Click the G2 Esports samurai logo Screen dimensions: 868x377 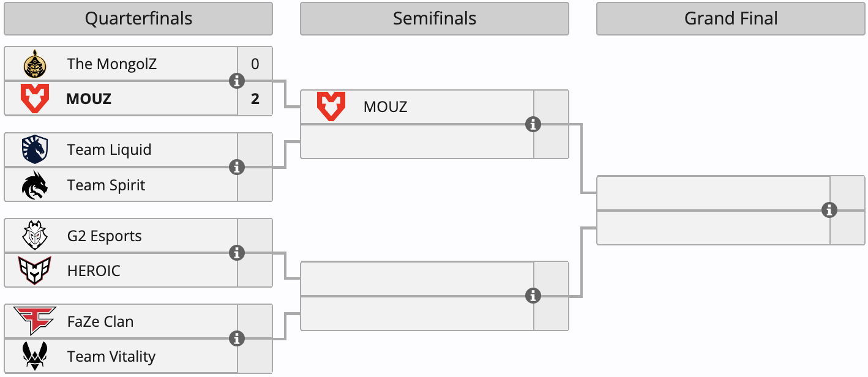[x=35, y=236]
